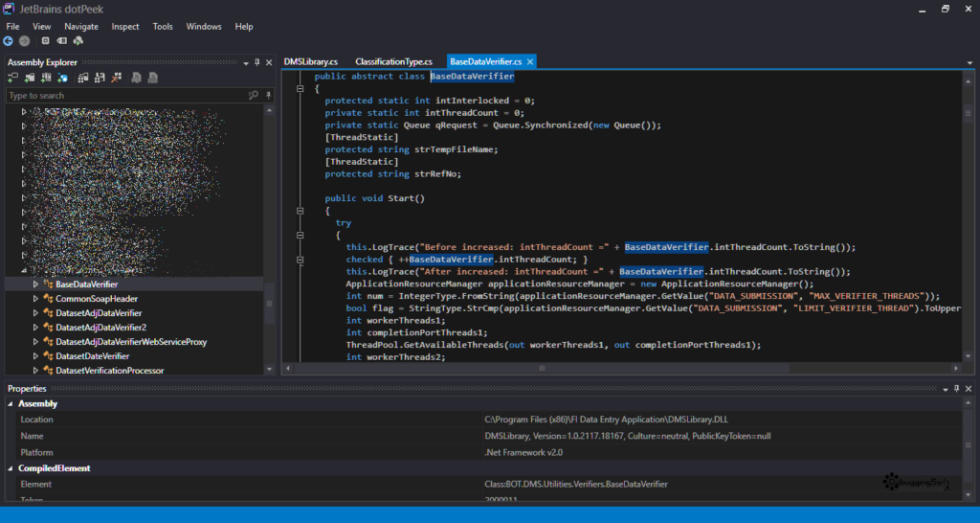Expand the BaseDataVerifier tree node

point(35,284)
